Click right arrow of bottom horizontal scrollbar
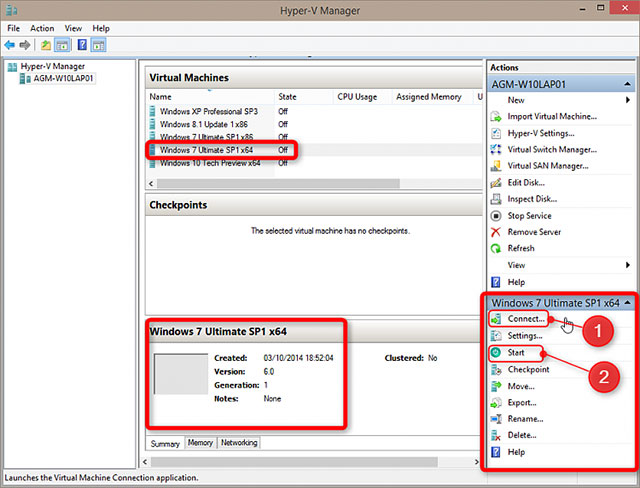 pos(476,462)
